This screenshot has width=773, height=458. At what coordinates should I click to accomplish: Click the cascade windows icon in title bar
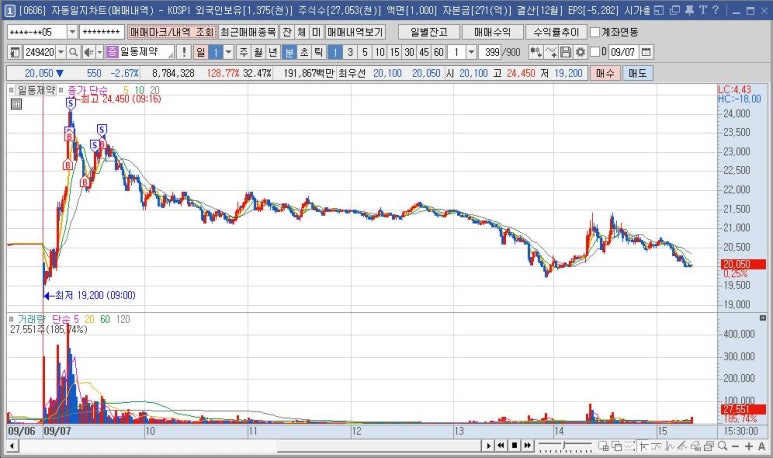[674, 10]
